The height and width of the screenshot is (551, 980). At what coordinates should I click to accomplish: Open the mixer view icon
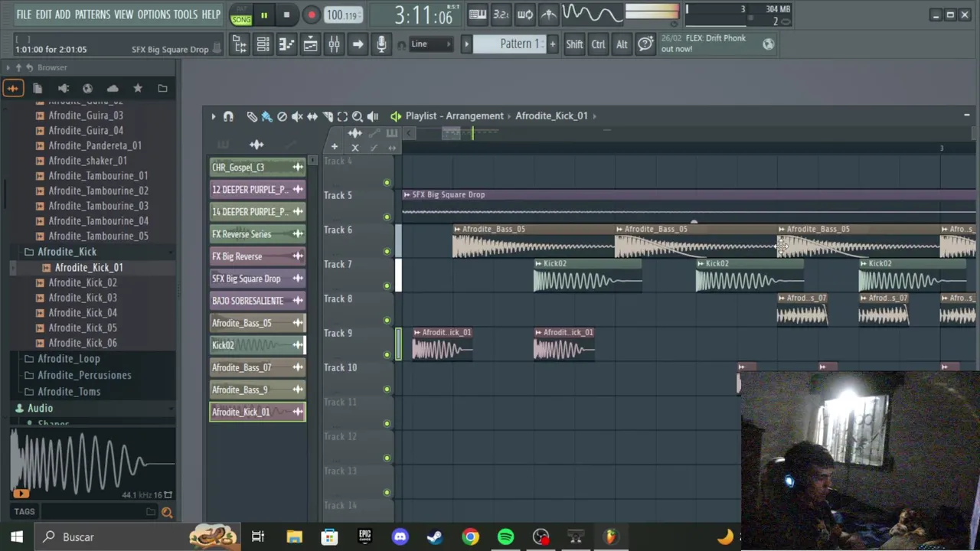334,44
